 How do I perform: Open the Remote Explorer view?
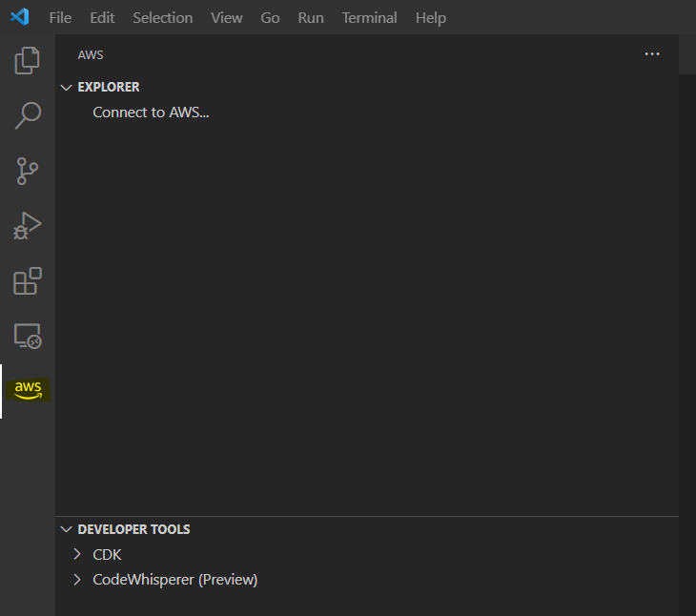coord(28,336)
